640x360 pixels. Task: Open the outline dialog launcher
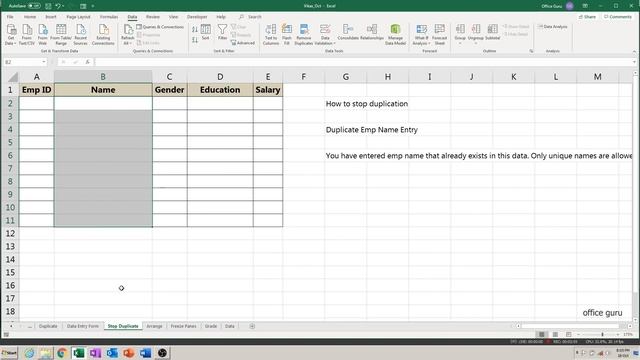(531, 51)
